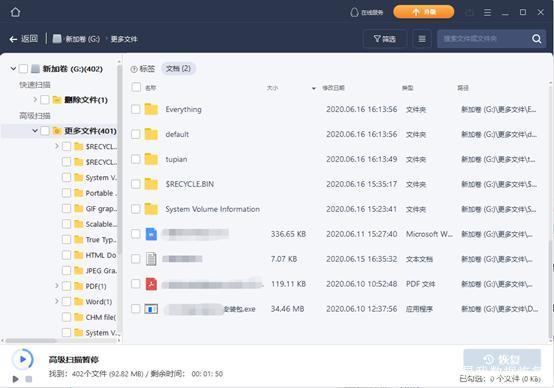The image size is (554, 388).
Task: Click the tupian folder icon
Action: tap(151, 159)
